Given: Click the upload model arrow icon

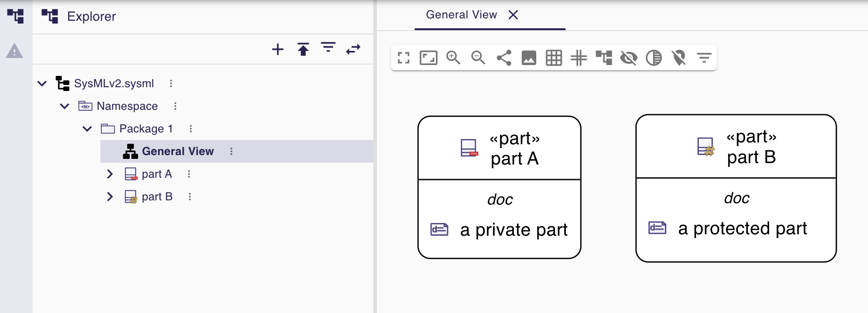Looking at the screenshot, I should (x=303, y=49).
